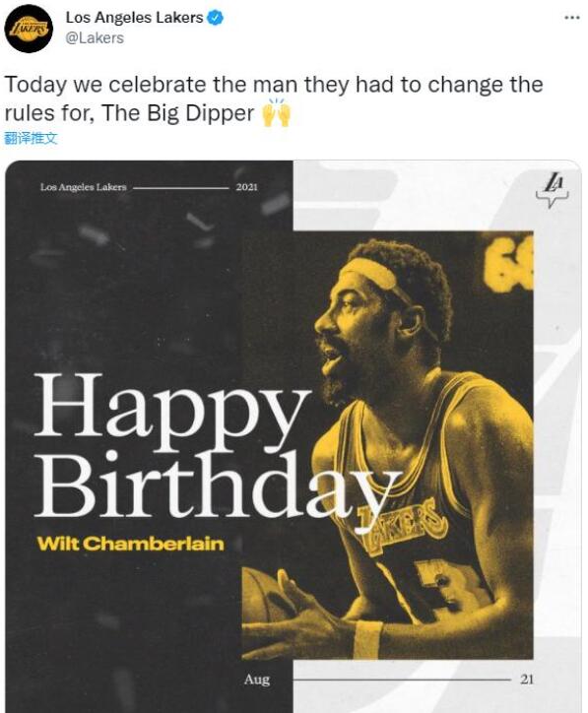588x713 pixels.
Task: Click the number 21 date label
Action: [527, 680]
